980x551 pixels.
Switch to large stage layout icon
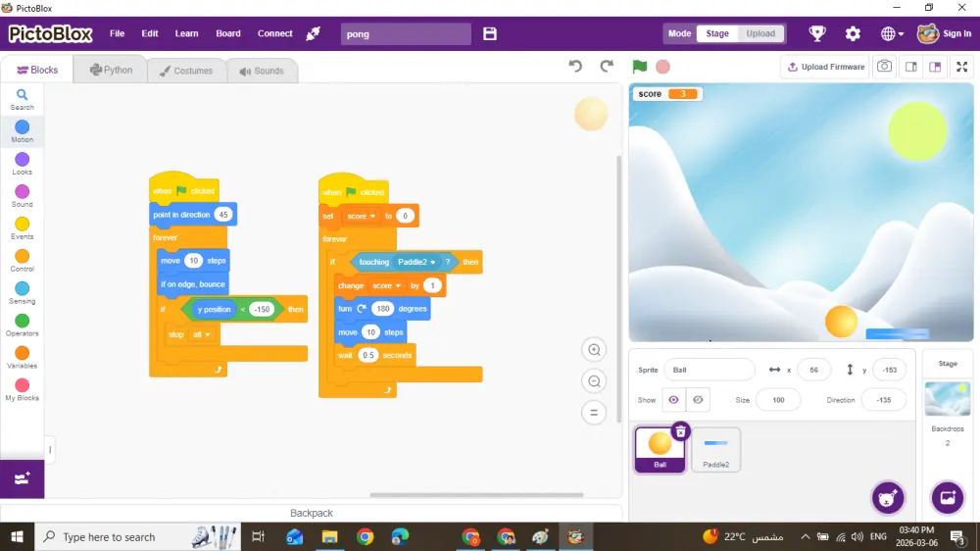(935, 67)
